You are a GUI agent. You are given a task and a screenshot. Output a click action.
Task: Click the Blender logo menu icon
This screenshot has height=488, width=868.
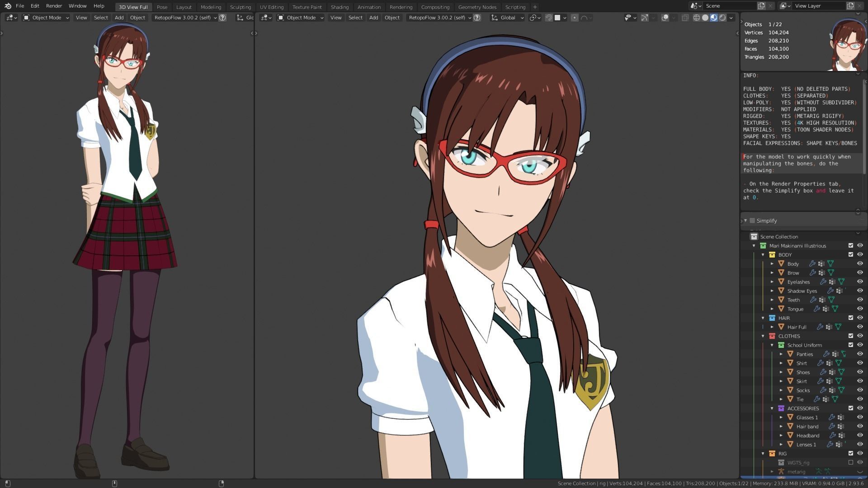pyautogui.click(x=8, y=6)
